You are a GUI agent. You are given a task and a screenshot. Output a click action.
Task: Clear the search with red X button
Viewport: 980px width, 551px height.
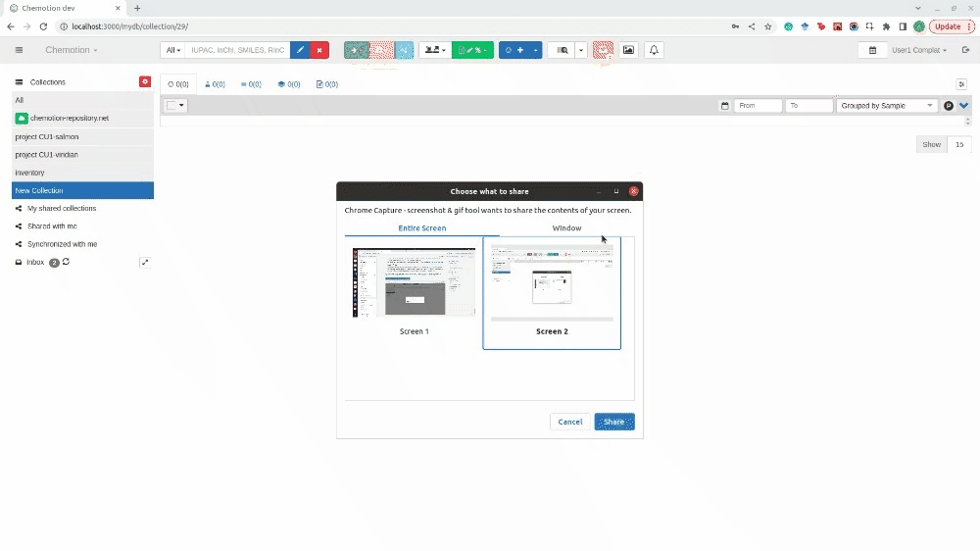[x=319, y=50]
